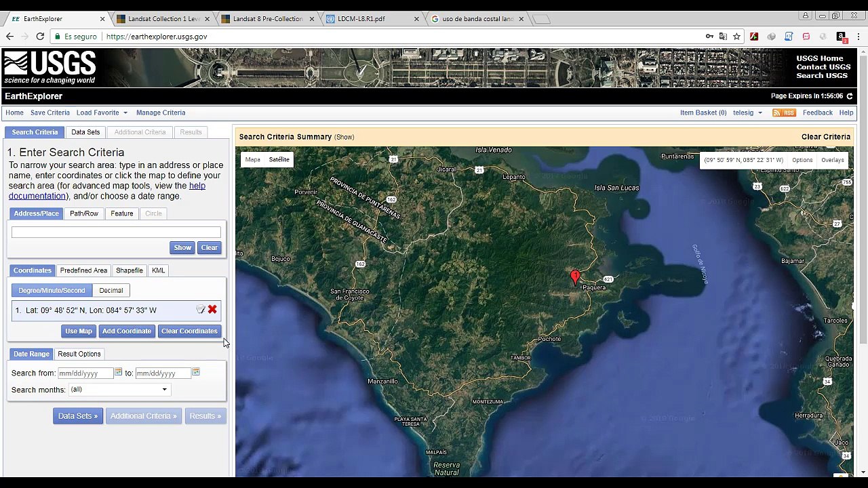Click the pink bracket extension icon

coord(806,37)
